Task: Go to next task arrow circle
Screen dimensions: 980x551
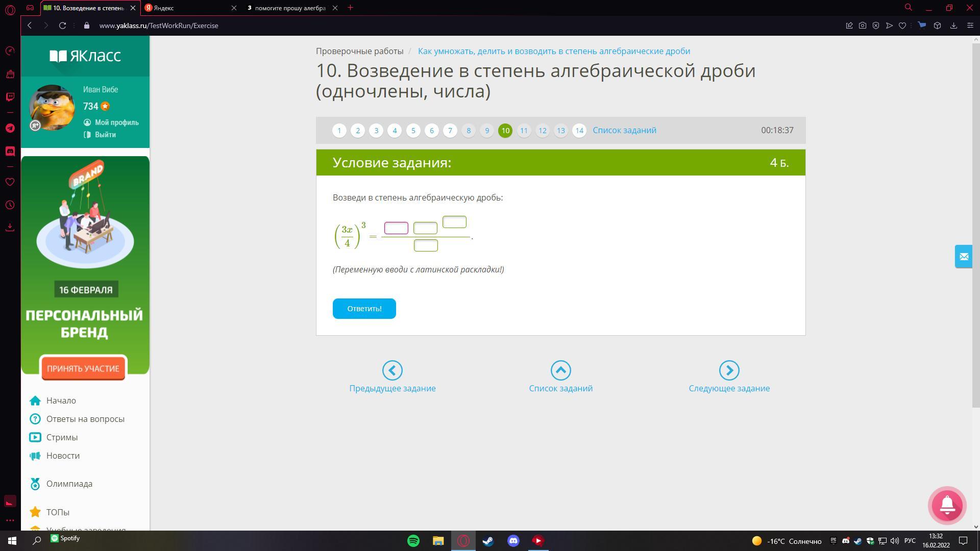Action: click(x=729, y=370)
